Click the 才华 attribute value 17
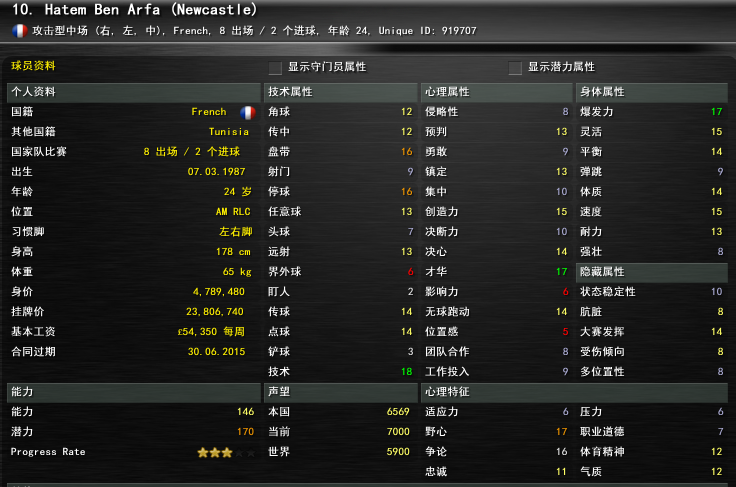 point(562,272)
